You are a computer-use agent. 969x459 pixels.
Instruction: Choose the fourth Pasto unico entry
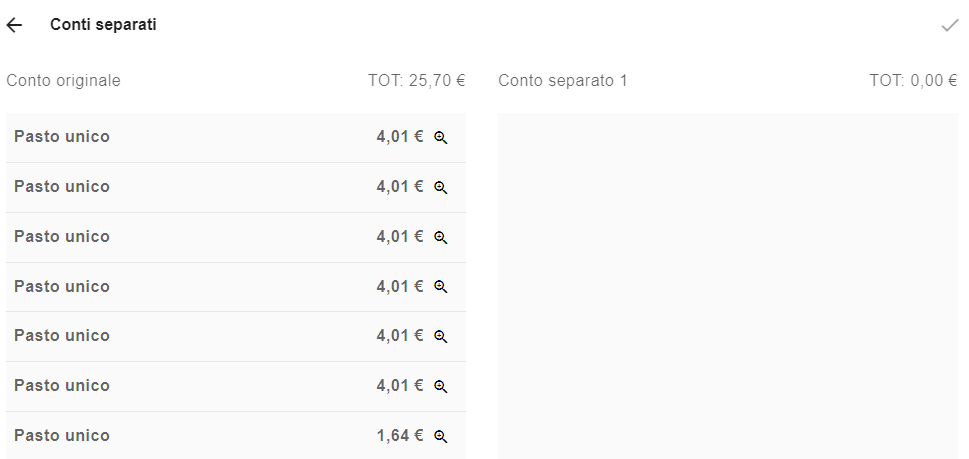pos(235,287)
